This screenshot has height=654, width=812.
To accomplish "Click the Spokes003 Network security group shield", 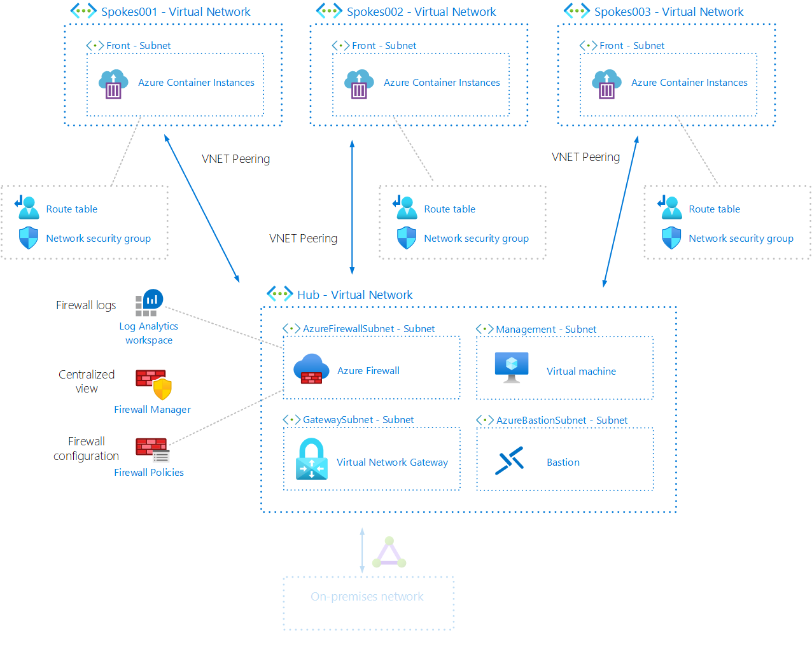I will [671, 238].
